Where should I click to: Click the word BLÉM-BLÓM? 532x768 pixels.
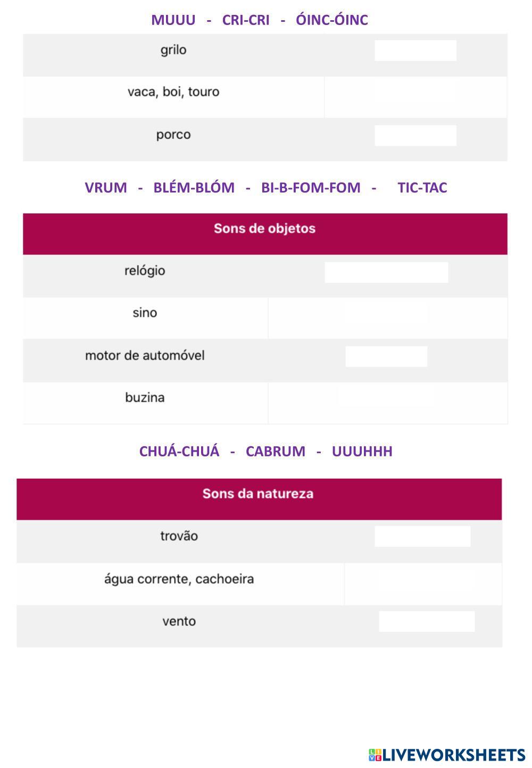click(x=194, y=188)
